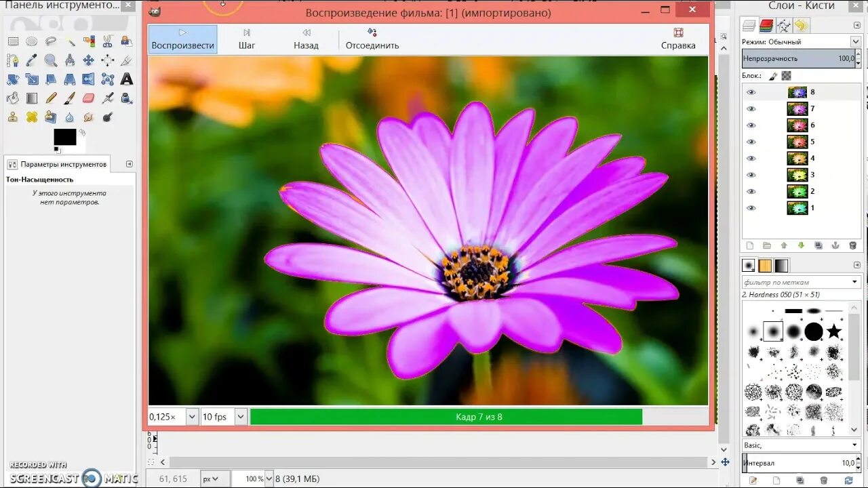Open the Layers dock tab menu arrow
Viewport: 868px width, 488px height.
coord(856,25)
